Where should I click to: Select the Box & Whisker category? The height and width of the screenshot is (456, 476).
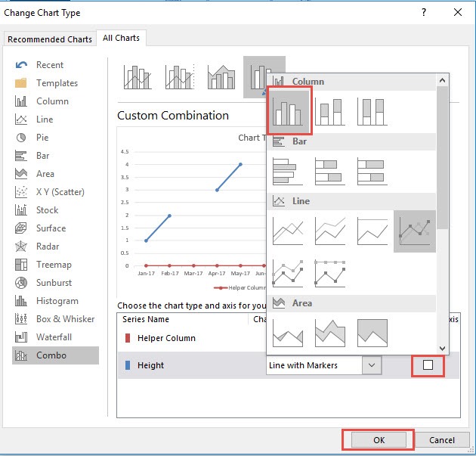click(55, 319)
